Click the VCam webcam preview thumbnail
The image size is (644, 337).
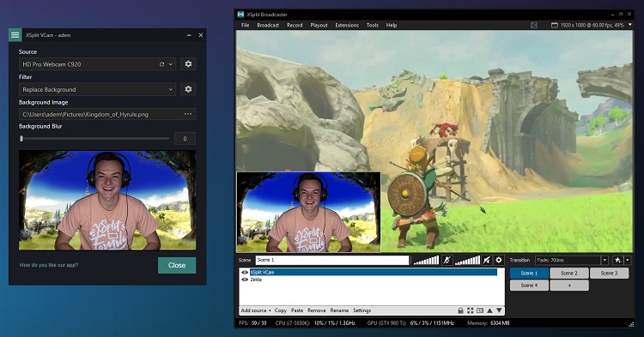click(107, 201)
